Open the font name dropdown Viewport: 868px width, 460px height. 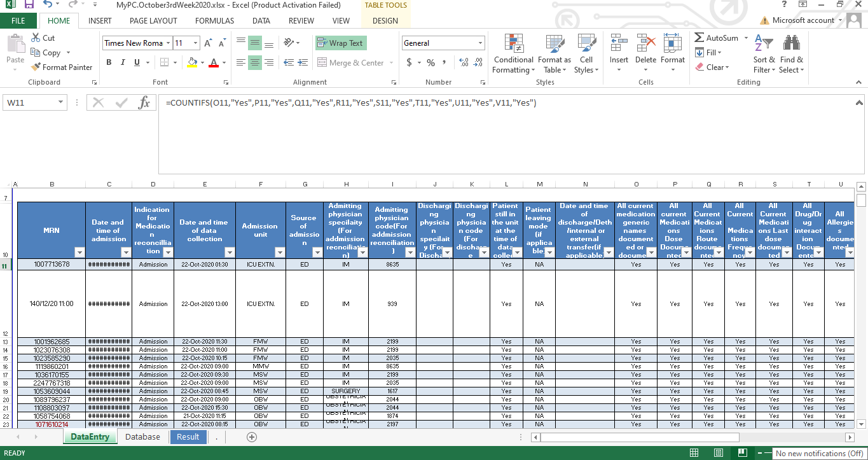click(169, 43)
